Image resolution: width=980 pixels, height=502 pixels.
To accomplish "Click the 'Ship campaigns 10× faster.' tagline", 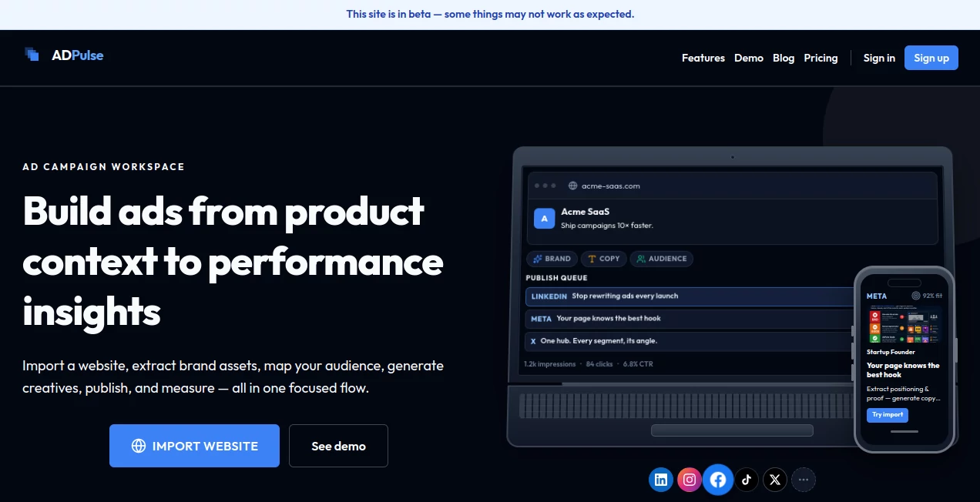I will click(x=607, y=226).
